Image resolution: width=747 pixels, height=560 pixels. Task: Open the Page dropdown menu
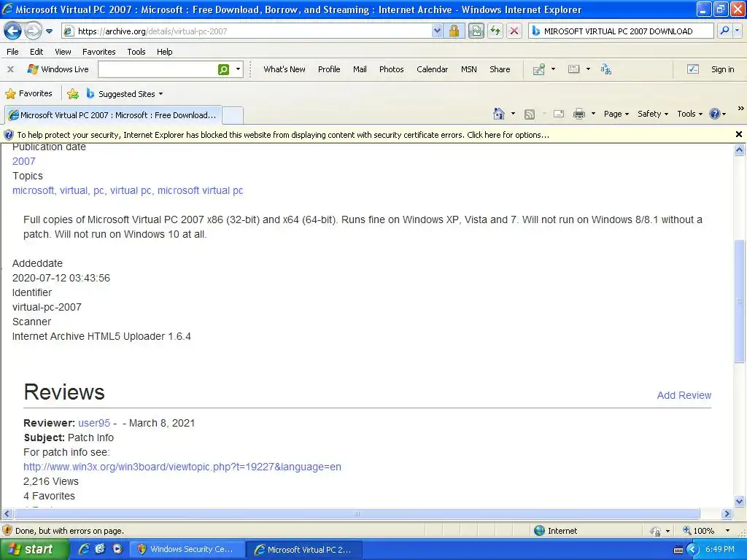pos(616,114)
